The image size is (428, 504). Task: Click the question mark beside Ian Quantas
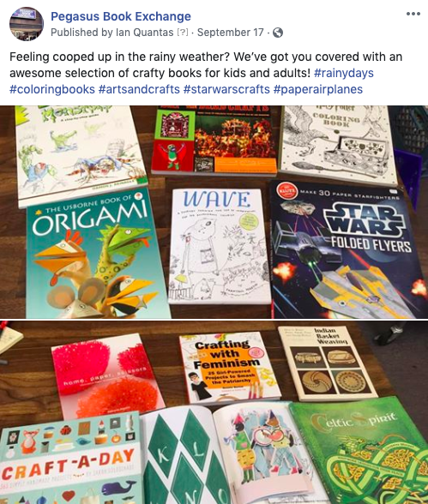point(183,33)
